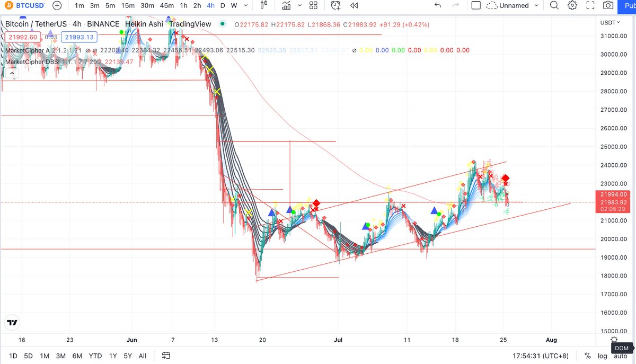
Task: Click the 25000.00 price scale label
Action: pos(613,147)
